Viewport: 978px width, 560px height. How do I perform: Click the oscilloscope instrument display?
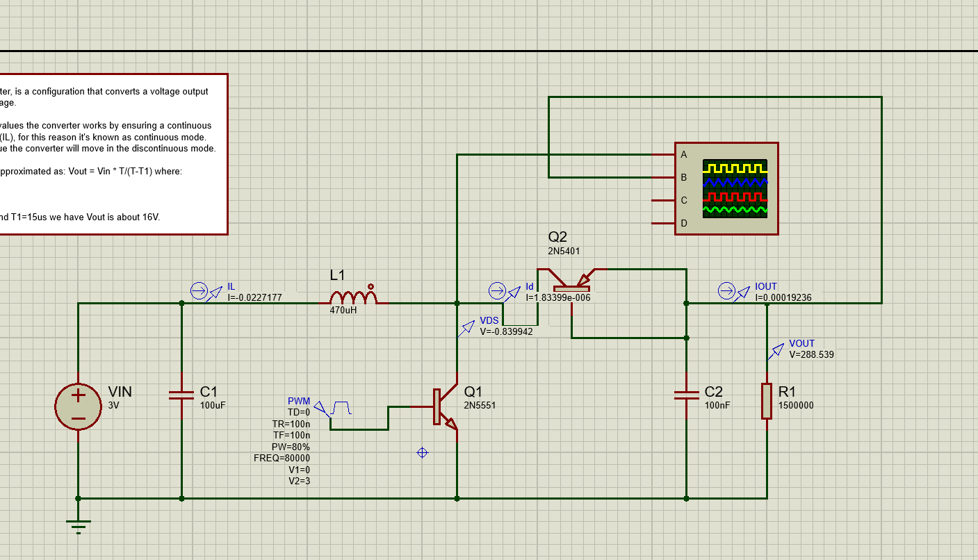tap(735, 189)
